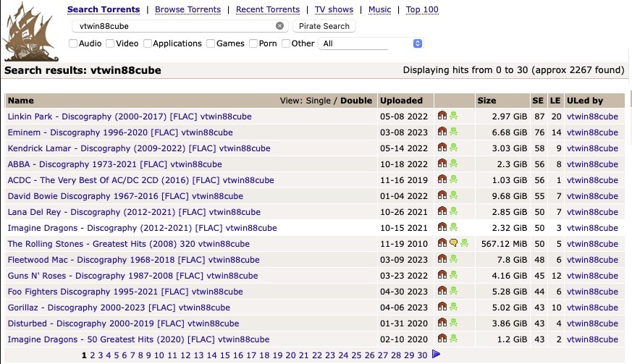Click magnet icon for Foo Fighters Discography
632x364 pixels.
[442, 291]
